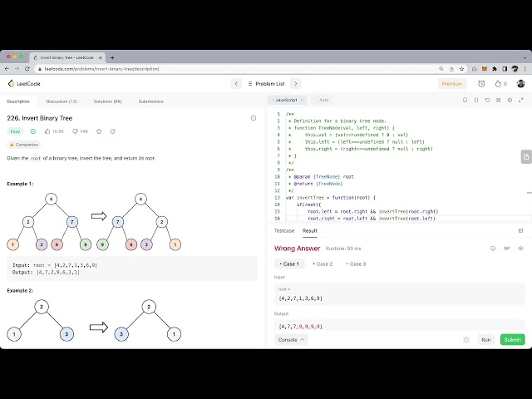532x399 pixels.
Task: Open the Submissions tab
Action: click(x=151, y=101)
